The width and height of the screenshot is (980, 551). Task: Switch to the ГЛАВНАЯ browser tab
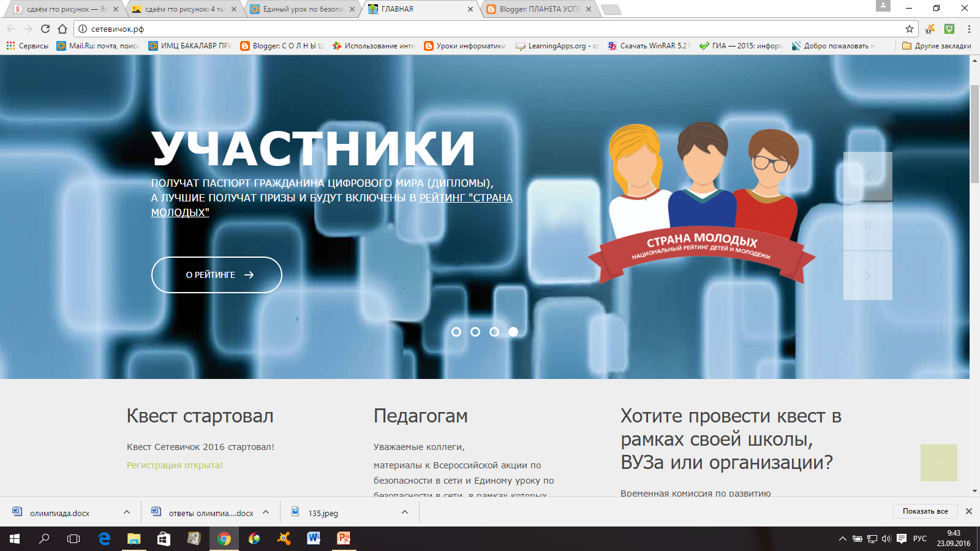click(x=412, y=9)
